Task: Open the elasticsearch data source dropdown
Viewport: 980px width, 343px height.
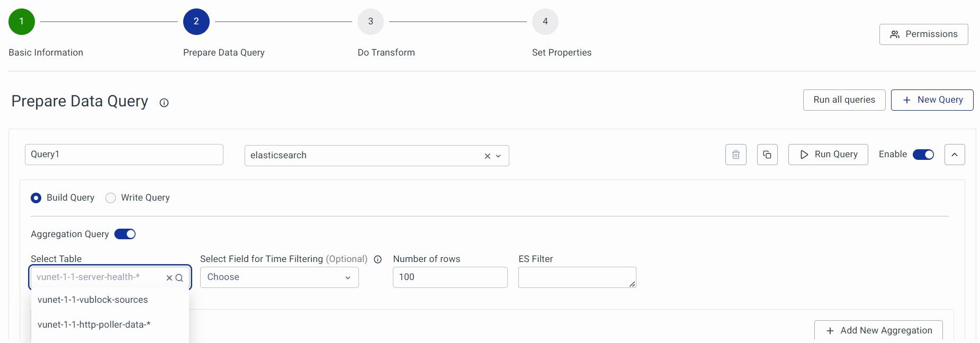Action: [x=498, y=156]
